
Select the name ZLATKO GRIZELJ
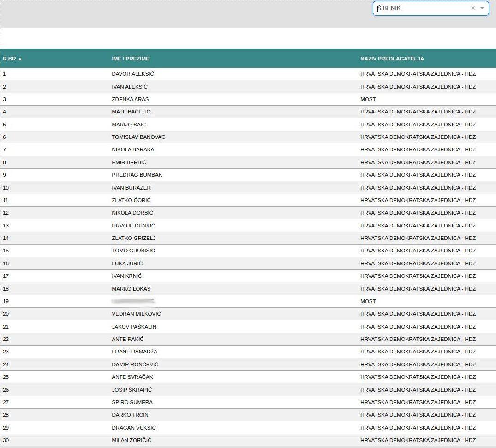pyautogui.click(x=133, y=238)
